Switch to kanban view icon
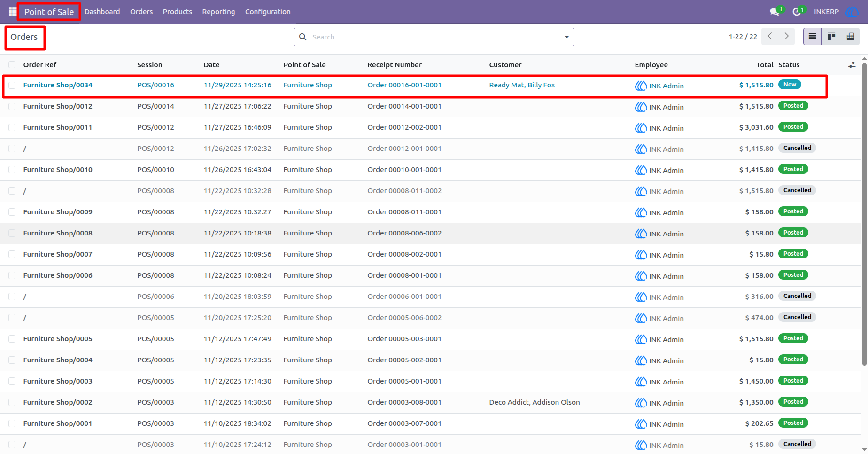This screenshot has height=454, width=868. click(831, 36)
